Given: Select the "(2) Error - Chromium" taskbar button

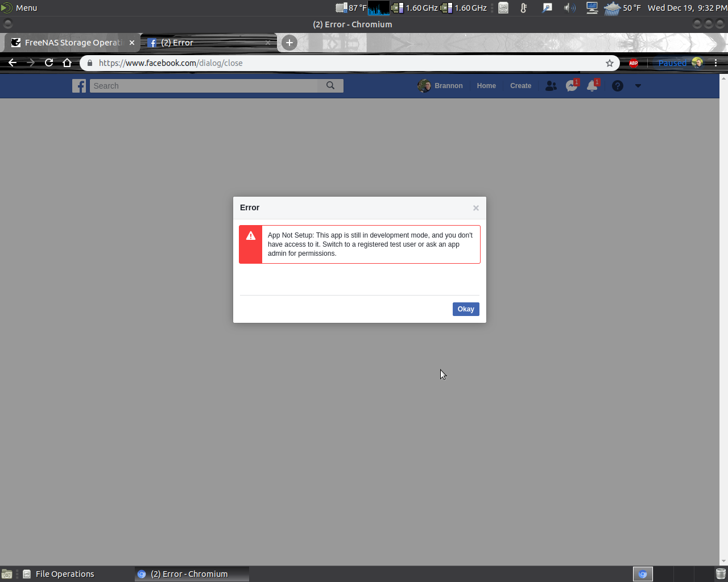Looking at the screenshot, I should tap(192, 574).
